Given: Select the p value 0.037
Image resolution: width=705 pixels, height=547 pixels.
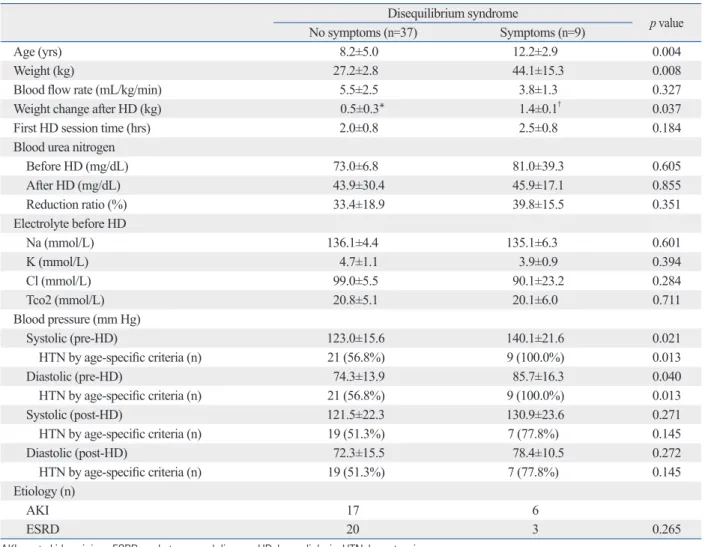Looking at the screenshot, I should tap(666, 109).
